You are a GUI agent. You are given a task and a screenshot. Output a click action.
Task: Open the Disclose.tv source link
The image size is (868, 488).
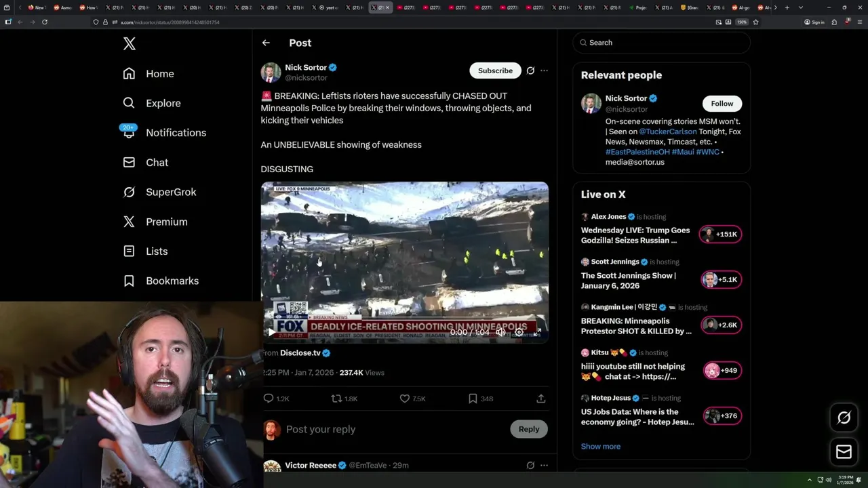tap(300, 353)
